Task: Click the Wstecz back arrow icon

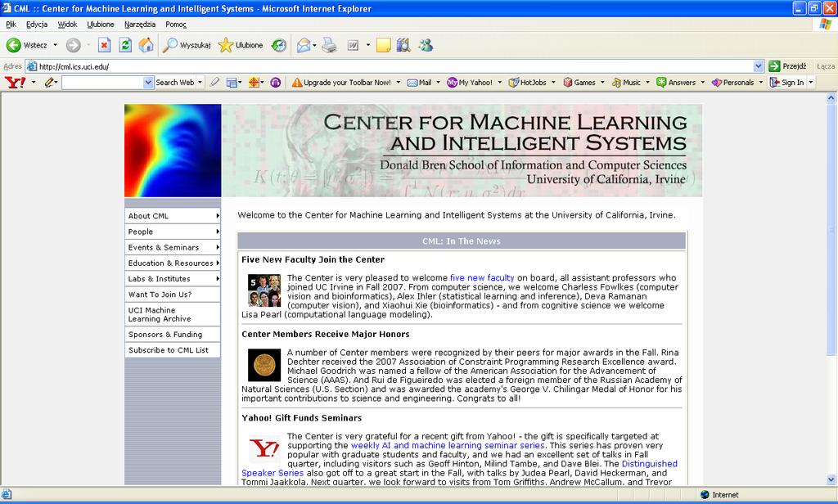Action: point(13,46)
